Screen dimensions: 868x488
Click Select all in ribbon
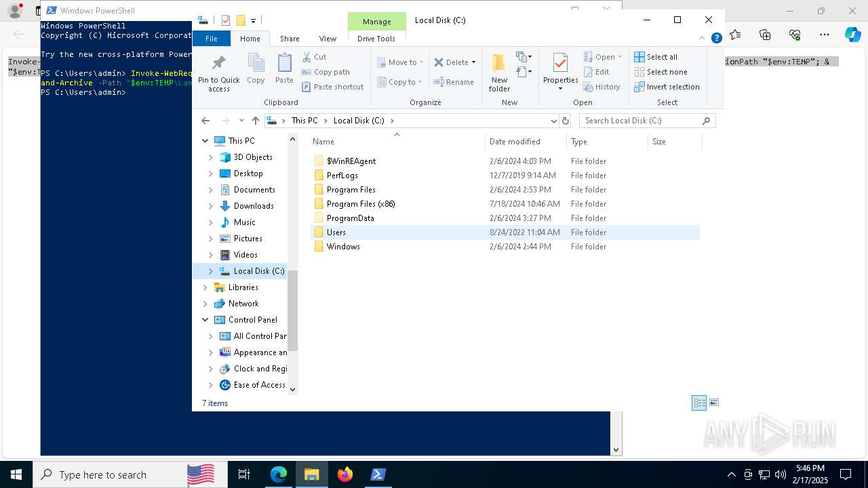tap(656, 57)
